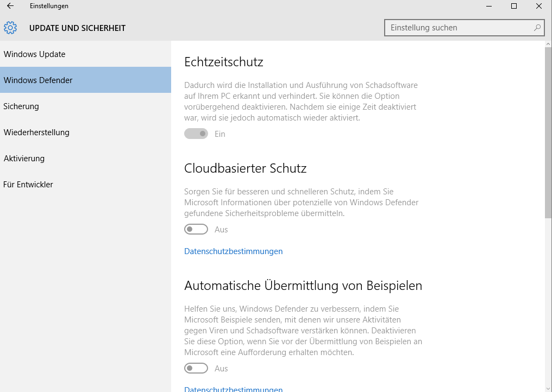The image size is (552, 392).
Task: Open Aktivierung page
Action: 85,159
